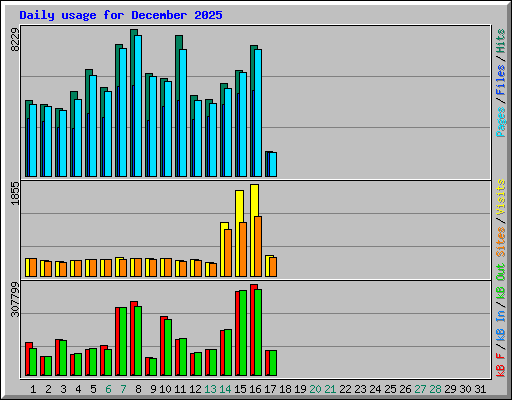Click the 'kB F' legend label

(501, 365)
